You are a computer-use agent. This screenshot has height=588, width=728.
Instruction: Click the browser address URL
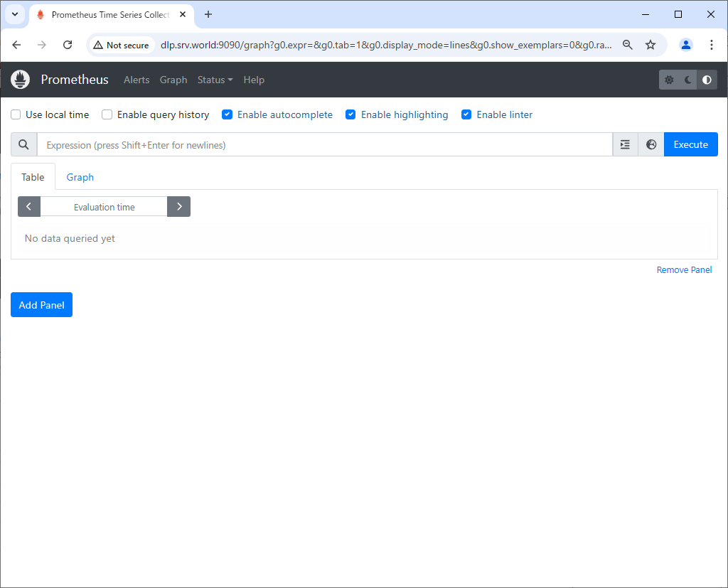pos(386,45)
